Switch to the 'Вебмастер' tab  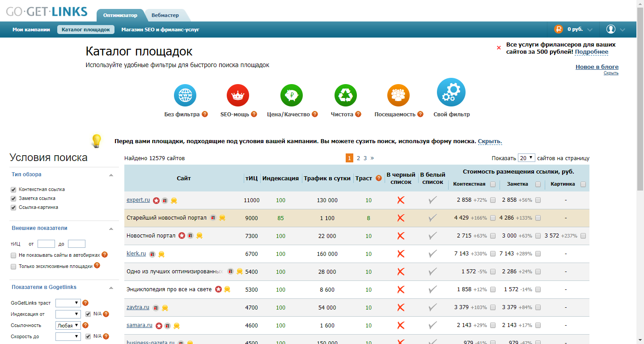(165, 15)
